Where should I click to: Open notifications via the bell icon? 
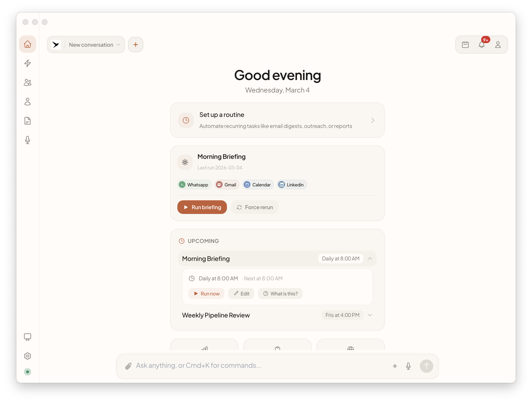(x=482, y=45)
